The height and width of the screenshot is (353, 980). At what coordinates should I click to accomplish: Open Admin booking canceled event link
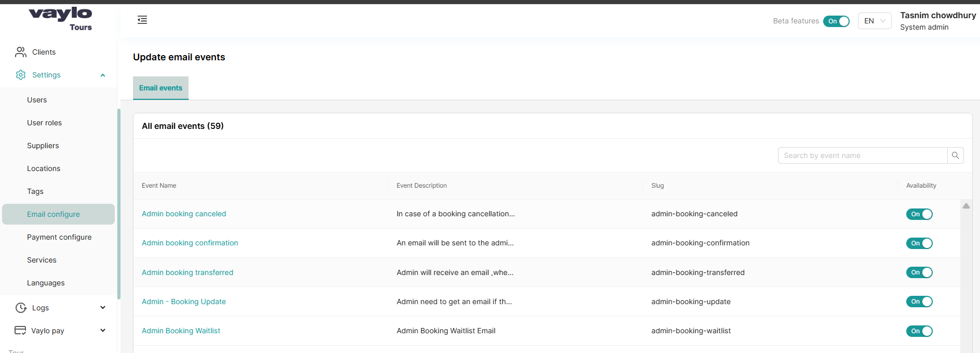[x=184, y=214]
